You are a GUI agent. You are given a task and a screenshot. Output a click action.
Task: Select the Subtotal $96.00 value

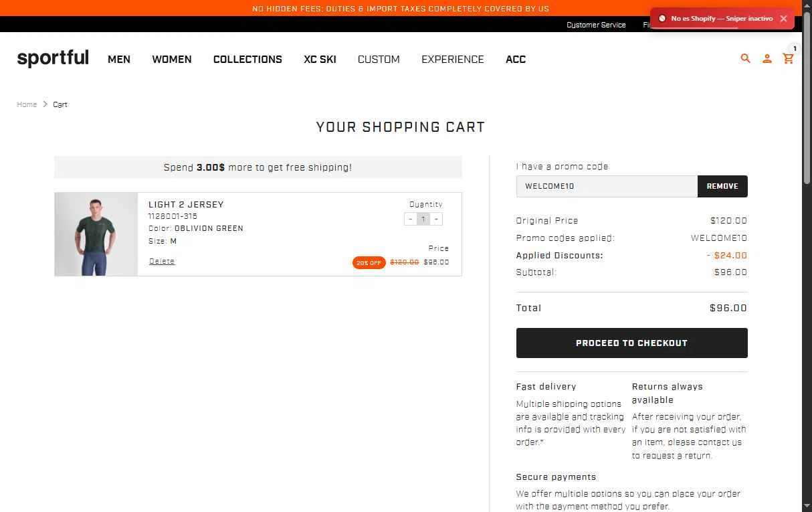(x=731, y=272)
